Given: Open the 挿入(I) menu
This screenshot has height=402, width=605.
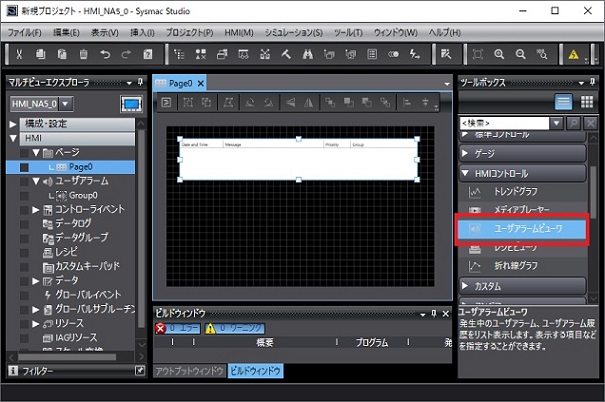Looking at the screenshot, I should click(142, 33).
